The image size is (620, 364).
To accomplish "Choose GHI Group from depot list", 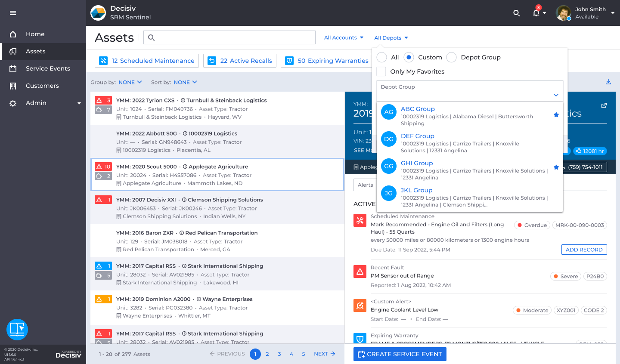I will (x=470, y=170).
